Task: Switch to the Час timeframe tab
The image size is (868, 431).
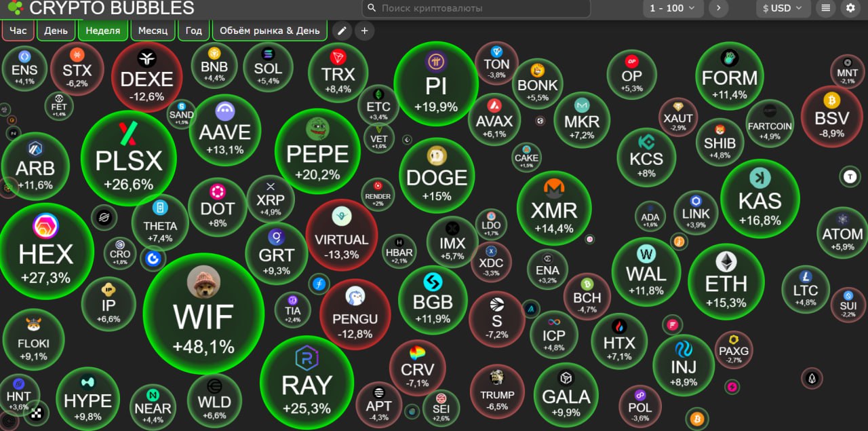Action: (18, 31)
